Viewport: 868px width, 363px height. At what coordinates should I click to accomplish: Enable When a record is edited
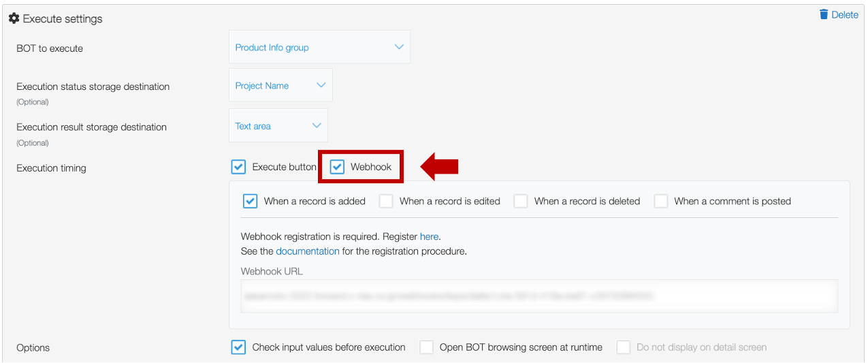386,201
